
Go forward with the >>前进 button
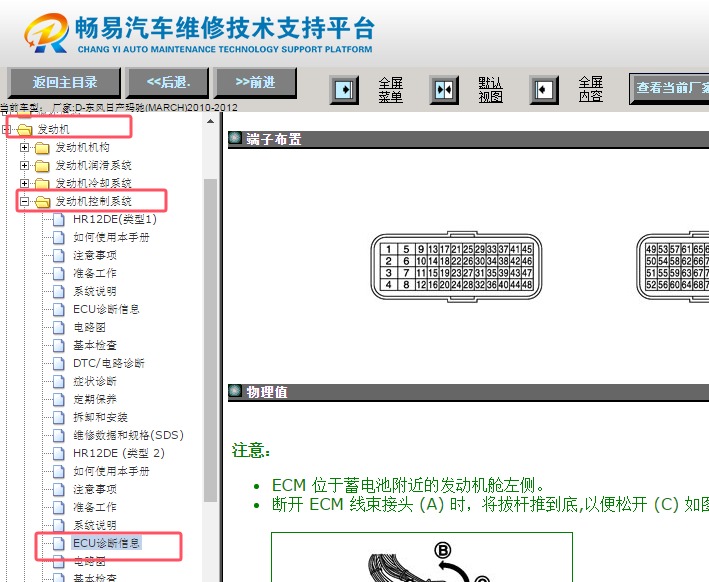pos(255,83)
